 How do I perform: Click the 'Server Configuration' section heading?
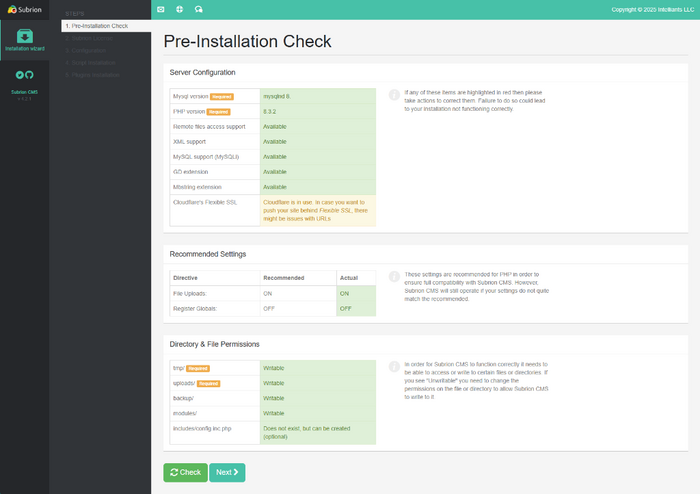[202, 72]
